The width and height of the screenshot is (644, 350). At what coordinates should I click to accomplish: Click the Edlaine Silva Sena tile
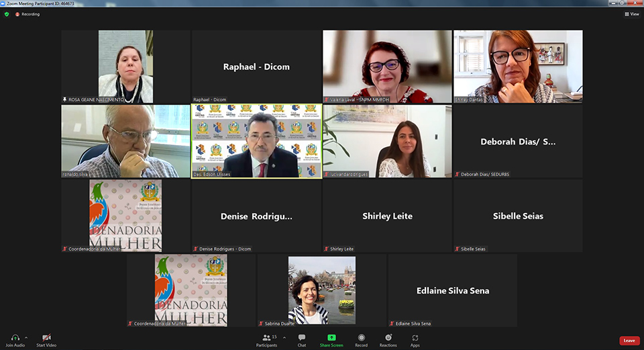pos(452,290)
